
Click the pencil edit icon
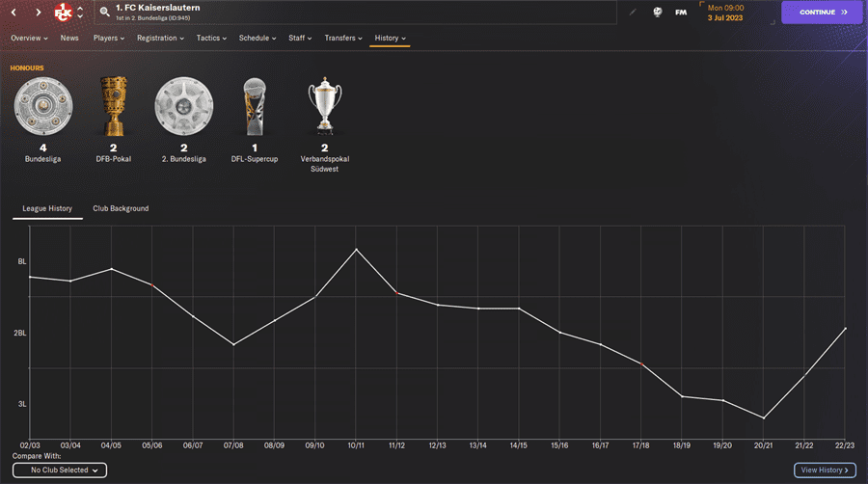[x=633, y=13]
